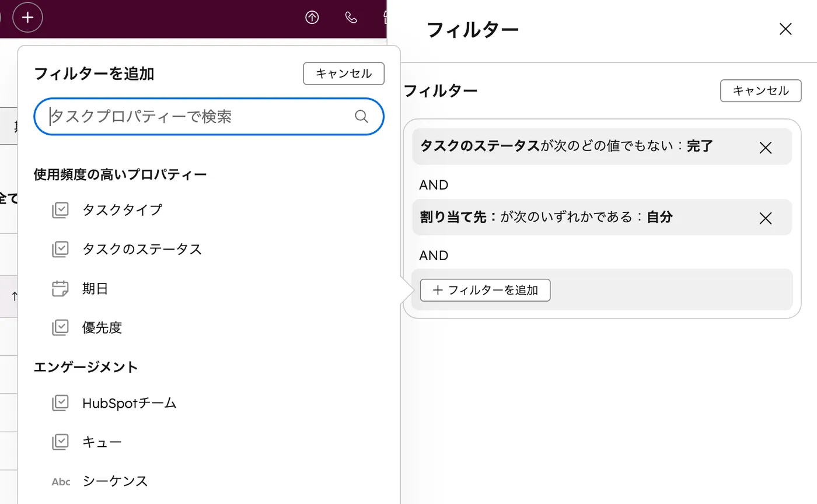This screenshot has height=504, width=817.
Task: Select HubSpotチーム under エンゲージメント
Action: pyautogui.click(x=129, y=402)
